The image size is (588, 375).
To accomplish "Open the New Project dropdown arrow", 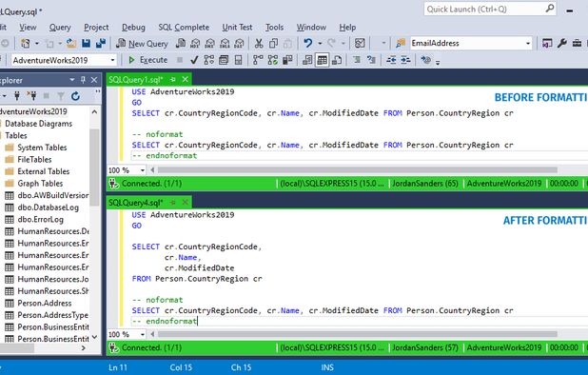I will pos(37,44).
